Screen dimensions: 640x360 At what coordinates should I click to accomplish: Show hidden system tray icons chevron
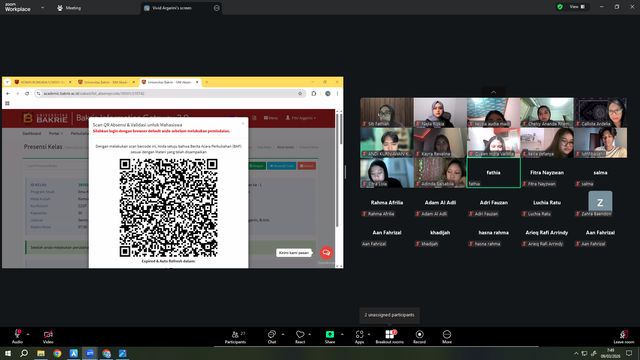pos(576,353)
